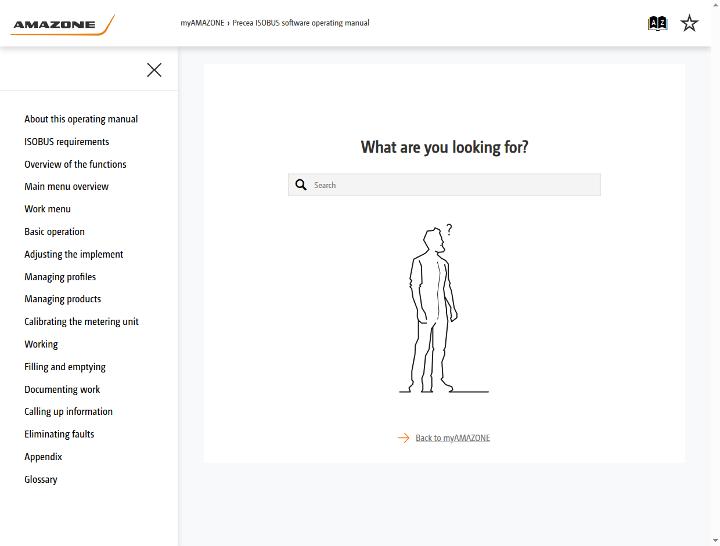Viewport: 720px width, 546px height.
Task: Focus the Search input field
Action: [444, 185]
